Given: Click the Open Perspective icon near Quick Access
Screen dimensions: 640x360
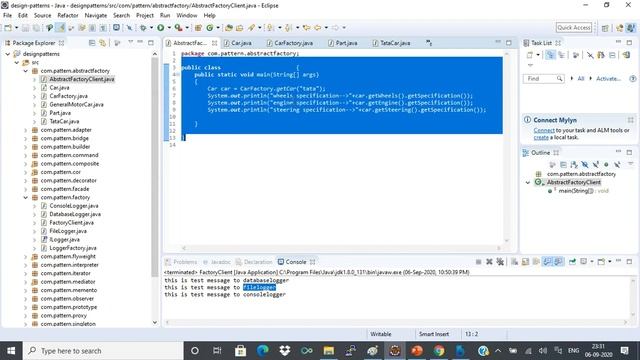Looking at the screenshot, I should tap(605, 28).
